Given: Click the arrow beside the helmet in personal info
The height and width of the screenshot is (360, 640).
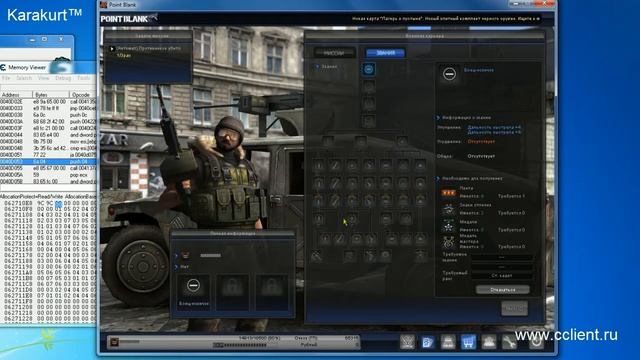Looking at the screenshot, I should [x=176, y=256].
